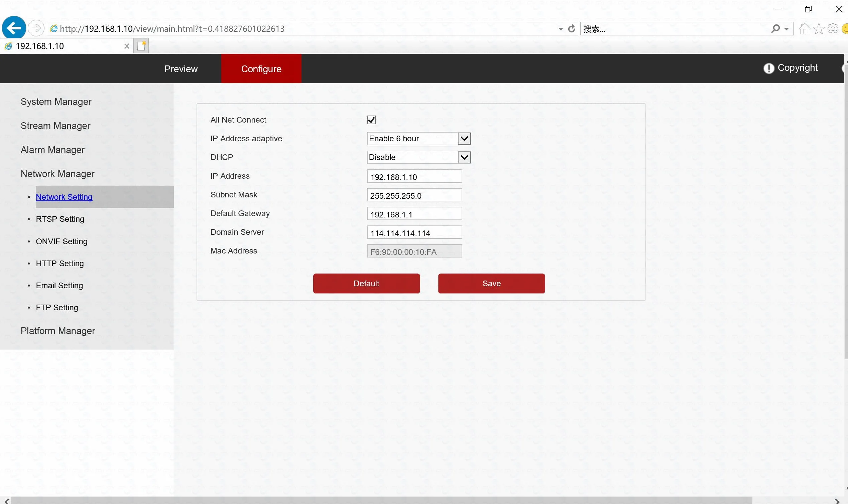The height and width of the screenshot is (504, 848).
Task: Click the Mac Address field
Action: pyautogui.click(x=414, y=251)
